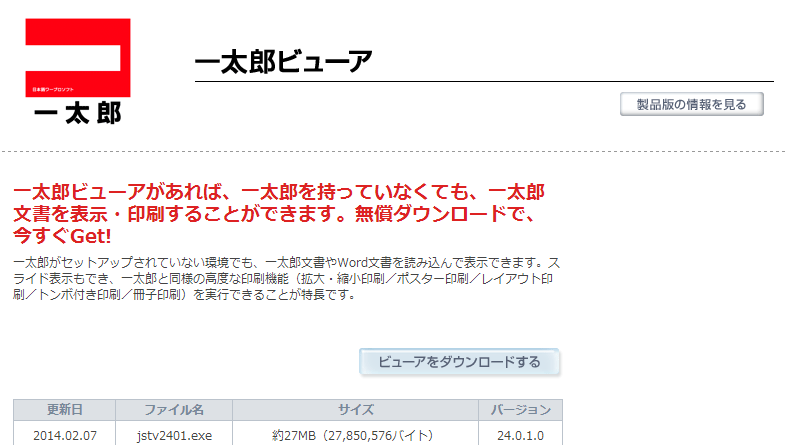Click the file name jstv2401.exe
Screen dimensions: 785x445
click(x=174, y=435)
